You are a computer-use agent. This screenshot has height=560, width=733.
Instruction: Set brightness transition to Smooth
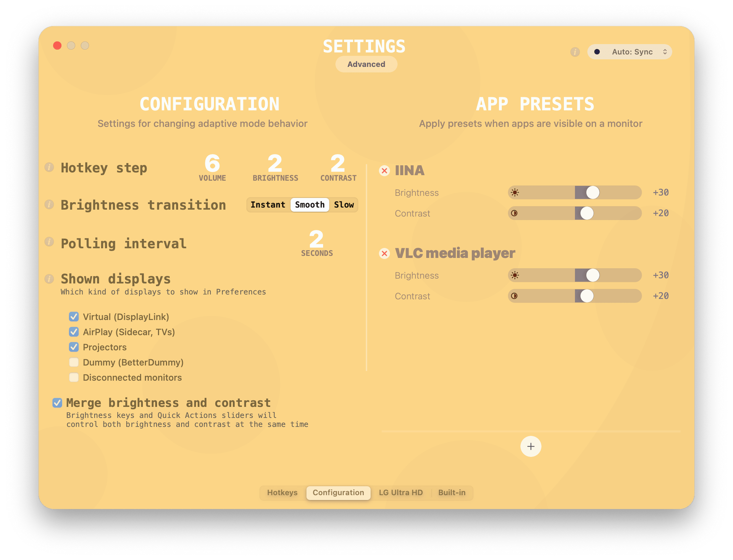tap(310, 205)
